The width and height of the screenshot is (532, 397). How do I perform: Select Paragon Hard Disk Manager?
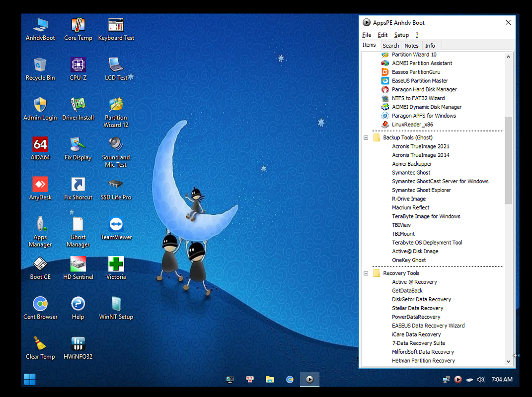coord(424,89)
